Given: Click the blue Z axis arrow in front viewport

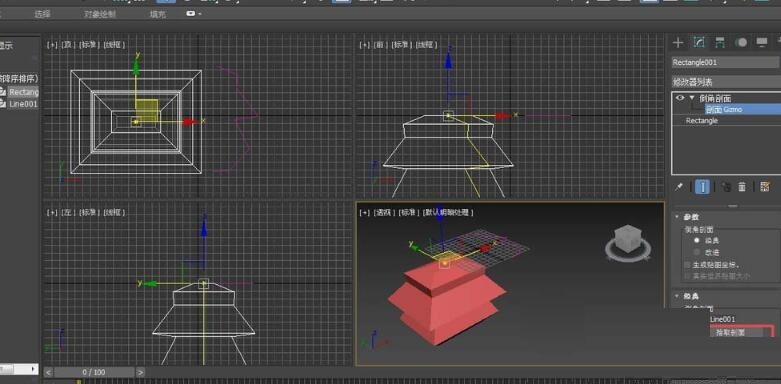Looking at the screenshot, I should 448,60.
